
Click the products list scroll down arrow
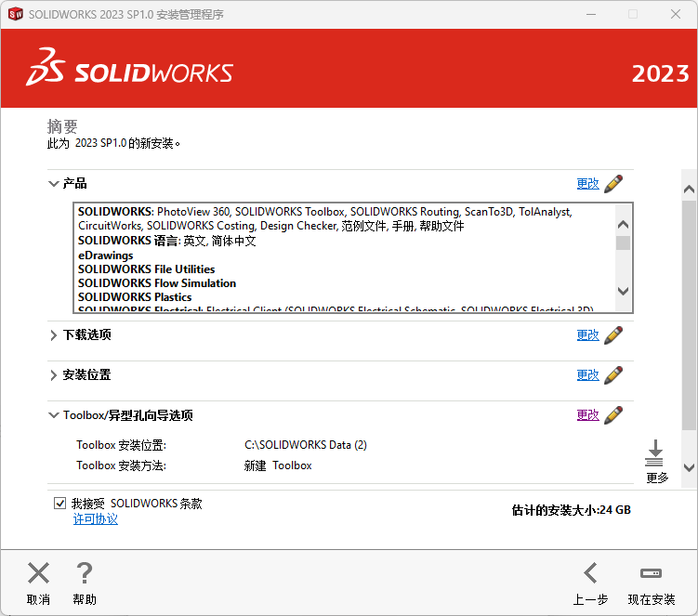coord(624,291)
